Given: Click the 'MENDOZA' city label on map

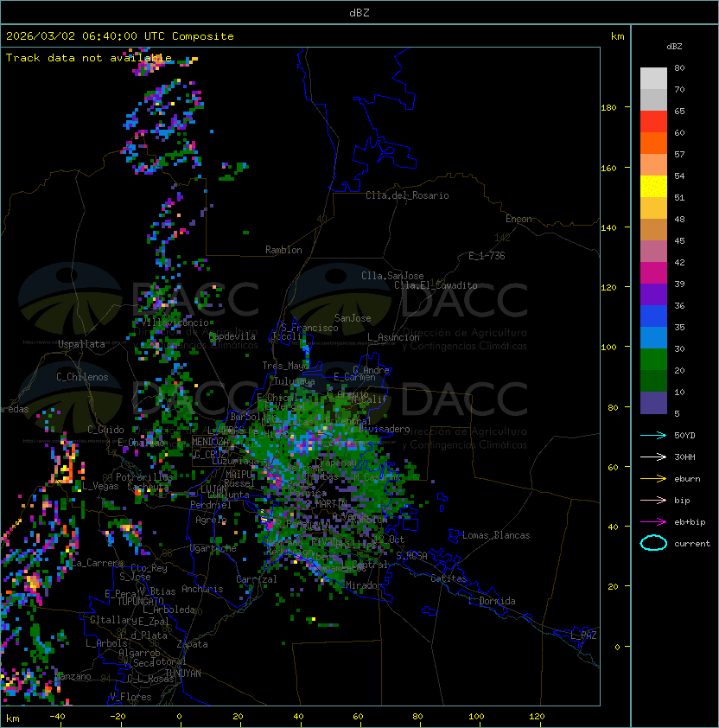Looking at the screenshot, I should pyautogui.click(x=210, y=442).
